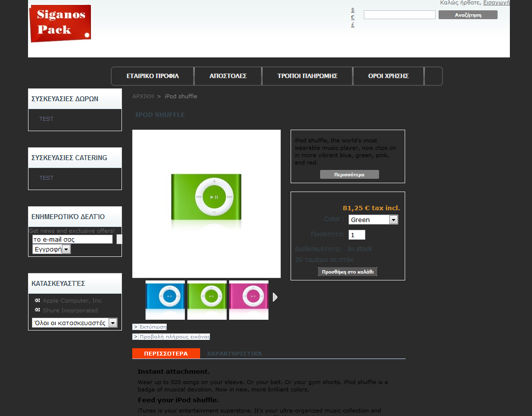Open ΕΤΑΙΡΙΚΟ ΠΡΟΦΙΛ menu item
Image resolution: width=532 pixels, height=416 pixels.
point(153,76)
